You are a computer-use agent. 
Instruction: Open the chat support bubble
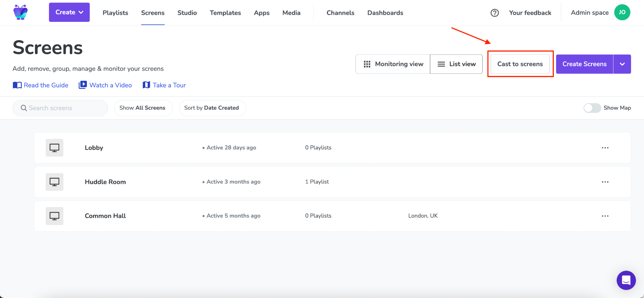[x=626, y=280]
